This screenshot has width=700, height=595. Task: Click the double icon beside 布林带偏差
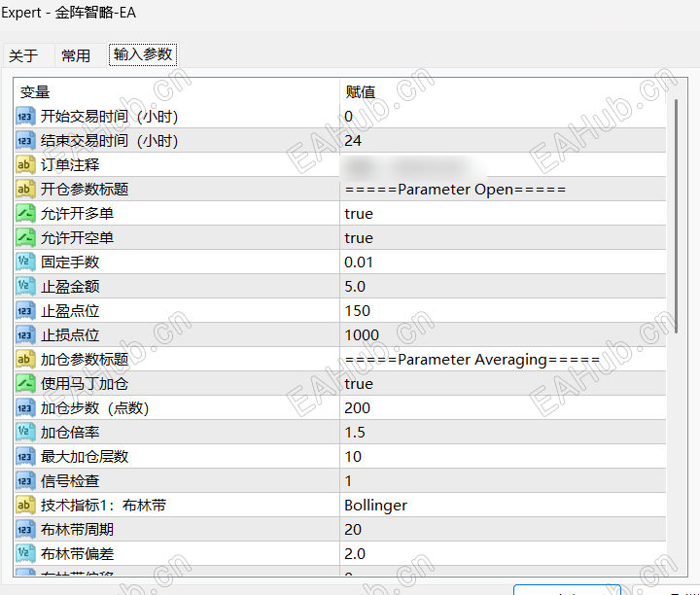coord(25,554)
